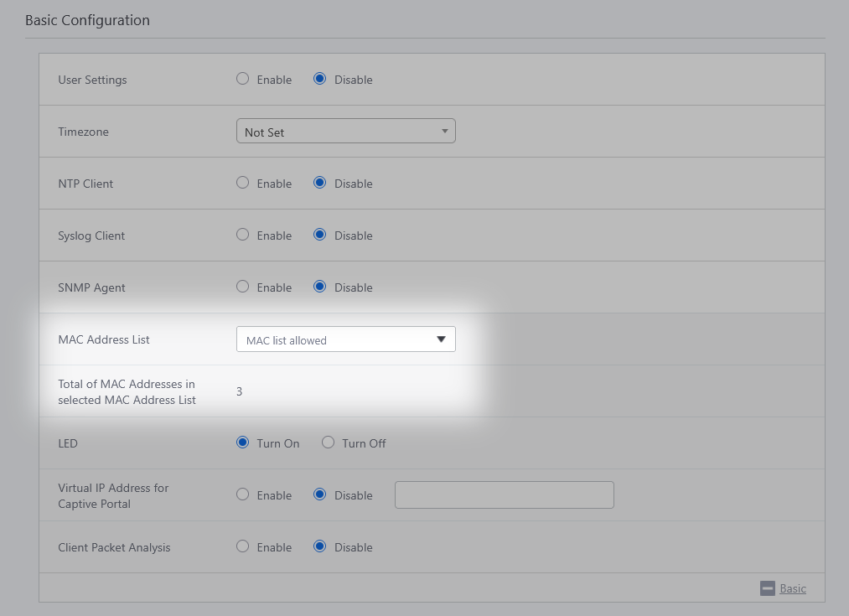This screenshot has width=849, height=616.
Task: Select Turn On for LED
Action: click(x=243, y=443)
